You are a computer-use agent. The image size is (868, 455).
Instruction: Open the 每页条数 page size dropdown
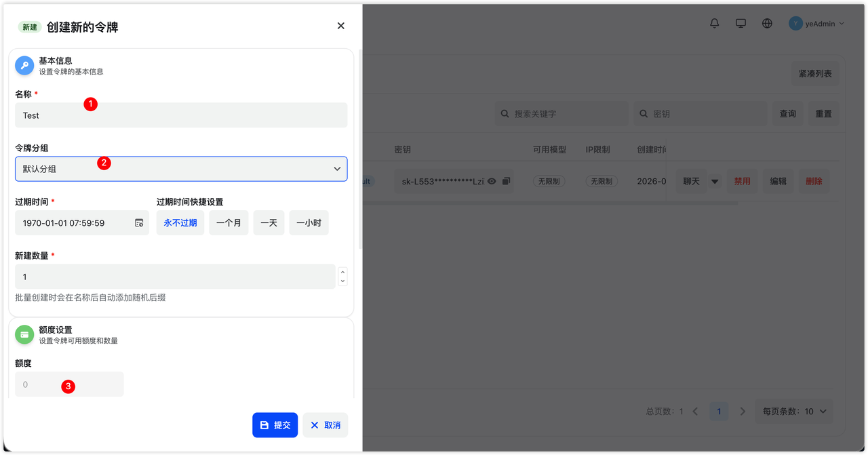[794, 411]
